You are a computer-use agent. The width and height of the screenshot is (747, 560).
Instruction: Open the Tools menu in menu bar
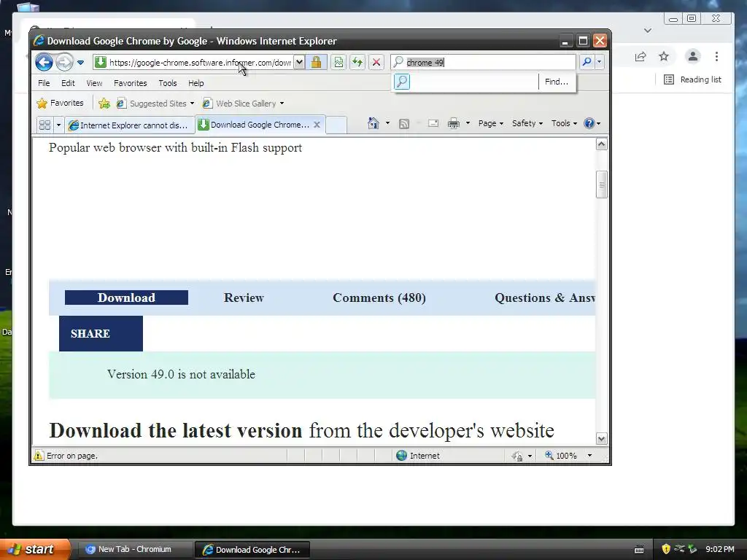point(168,83)
